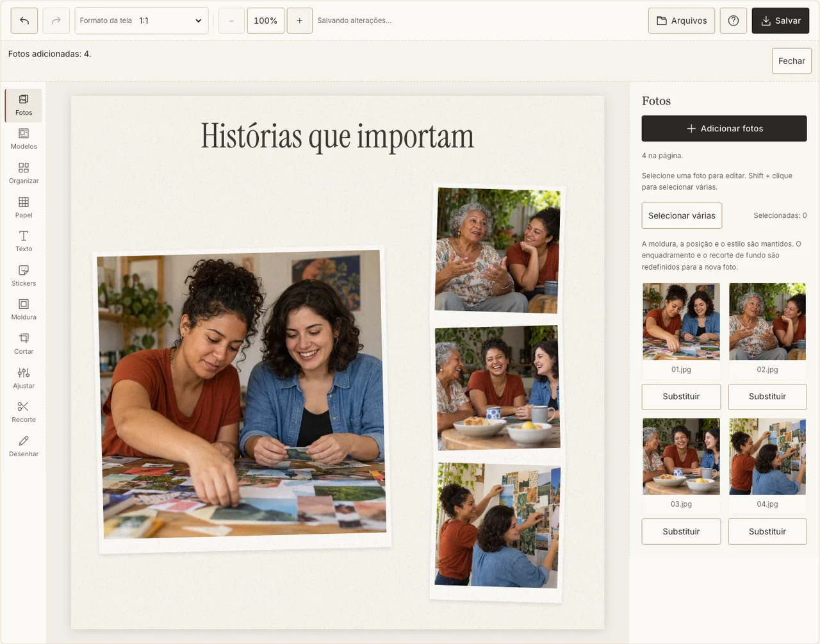Screen dimensions: 820x644
Task: Select the middle polaroid photo of three women
Action: tap(497, 390)
